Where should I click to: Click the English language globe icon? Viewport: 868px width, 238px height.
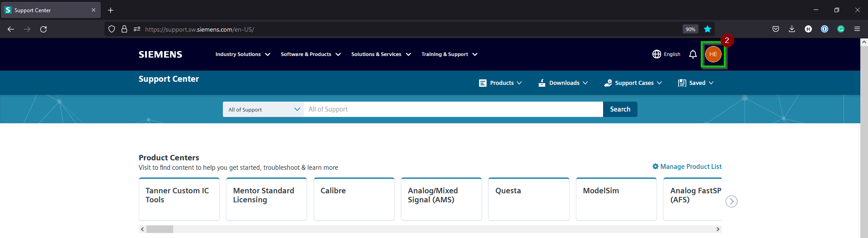656,54
